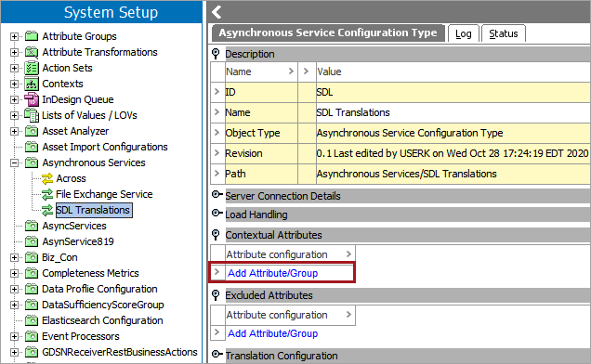Click the Across yellow arrows icon

click(47, 178)
